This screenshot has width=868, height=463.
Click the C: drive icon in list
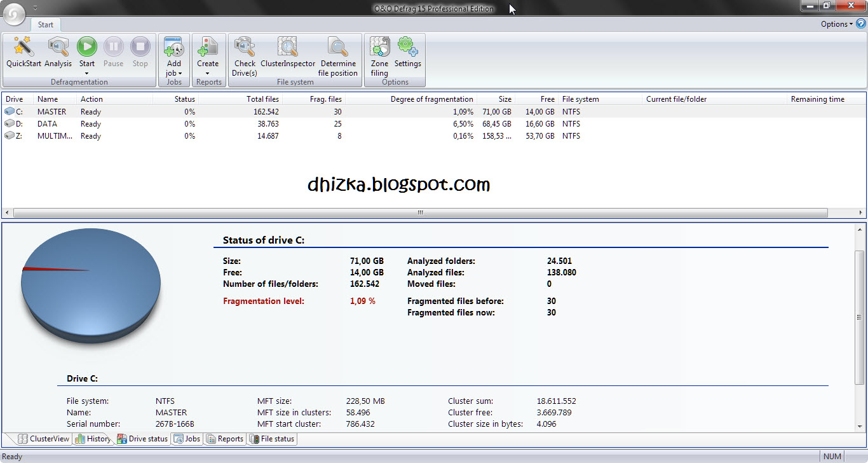click(10, 112)
